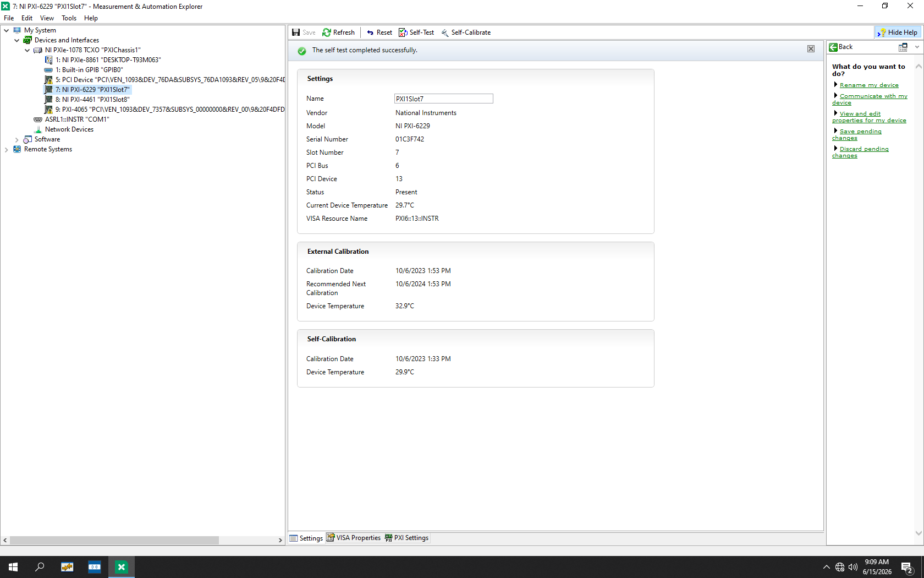Click tree scrollbar right arrow
Image resolution: width=924 pixels, height=578 pixels.
point(280,541)
